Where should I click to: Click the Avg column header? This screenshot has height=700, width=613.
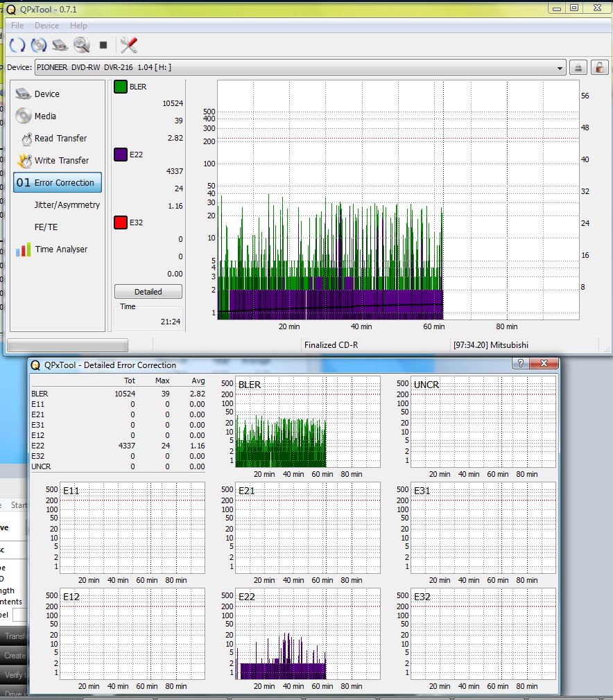point(198,380)
